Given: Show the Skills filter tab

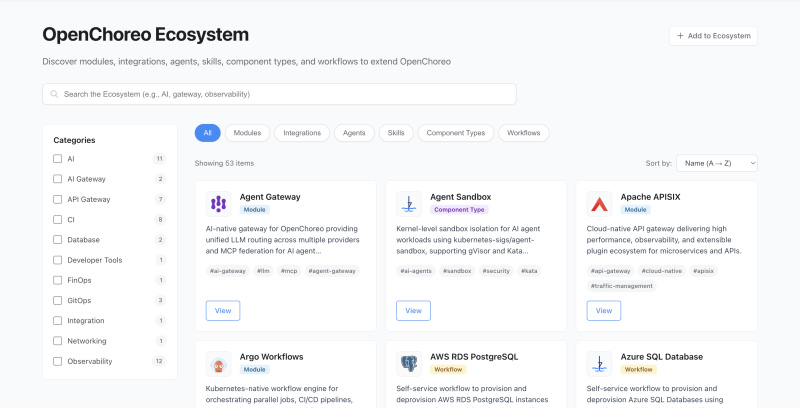Looking at the screenshot, I should pyautogui.click(x=396, y=133).
